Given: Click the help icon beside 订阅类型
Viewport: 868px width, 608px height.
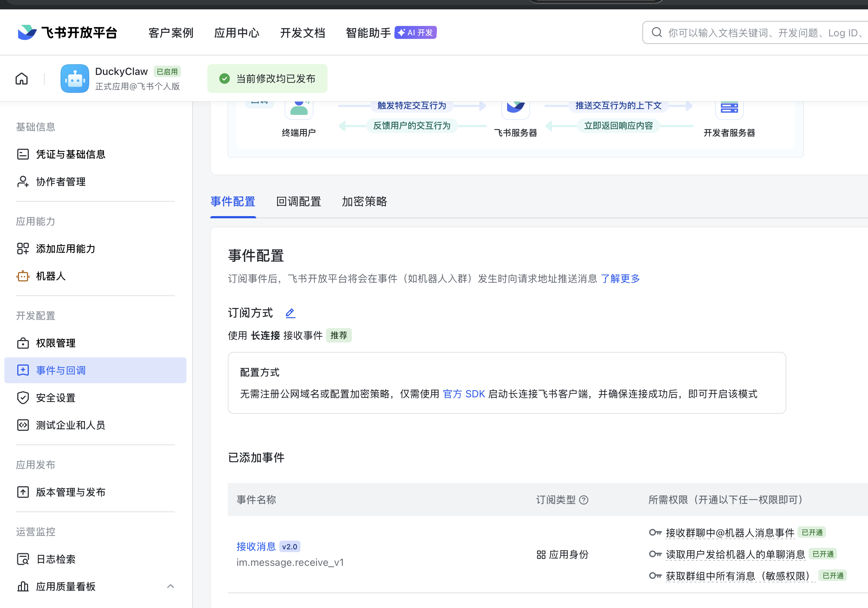Looking at the screenshot, I should [x=584, y=500].
